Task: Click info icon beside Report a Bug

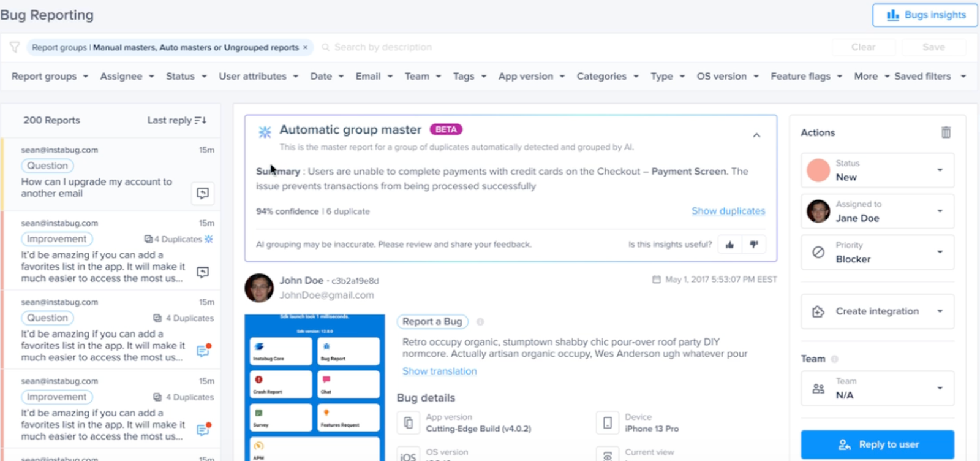Action: point(480,322)
